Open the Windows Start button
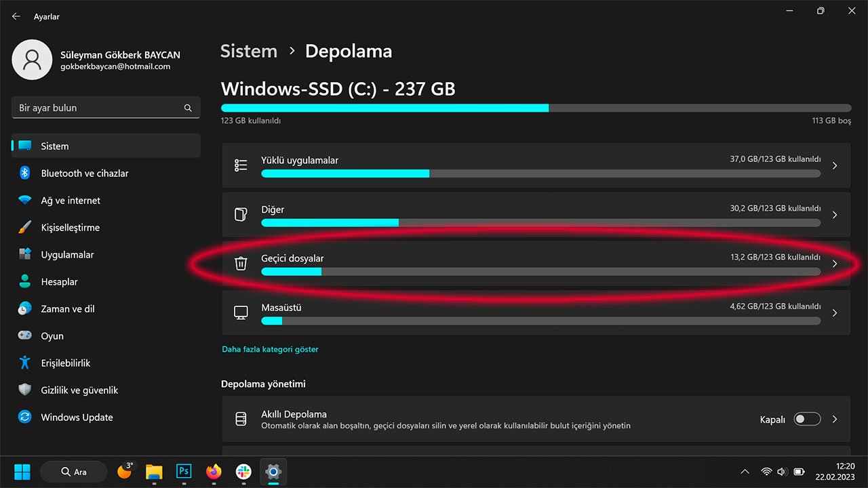Screen dimensions: 868x488 pyautogui.click(x=22, y=471)
